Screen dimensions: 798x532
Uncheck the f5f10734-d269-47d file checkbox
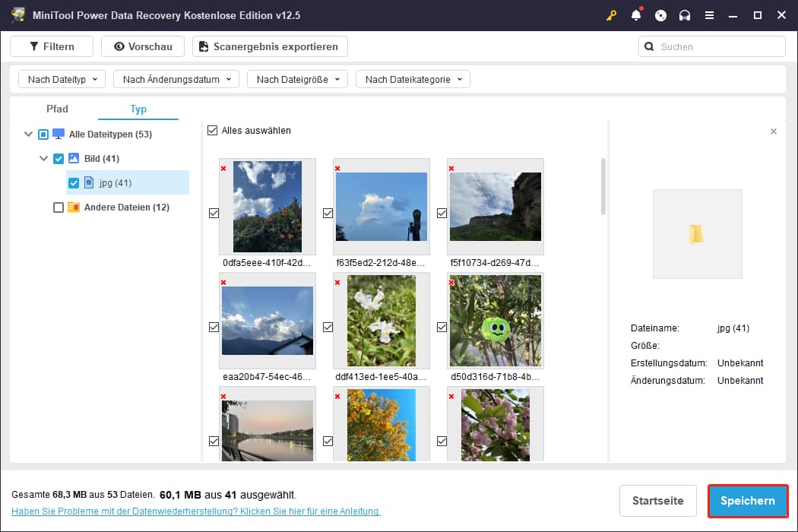point(442,213)
